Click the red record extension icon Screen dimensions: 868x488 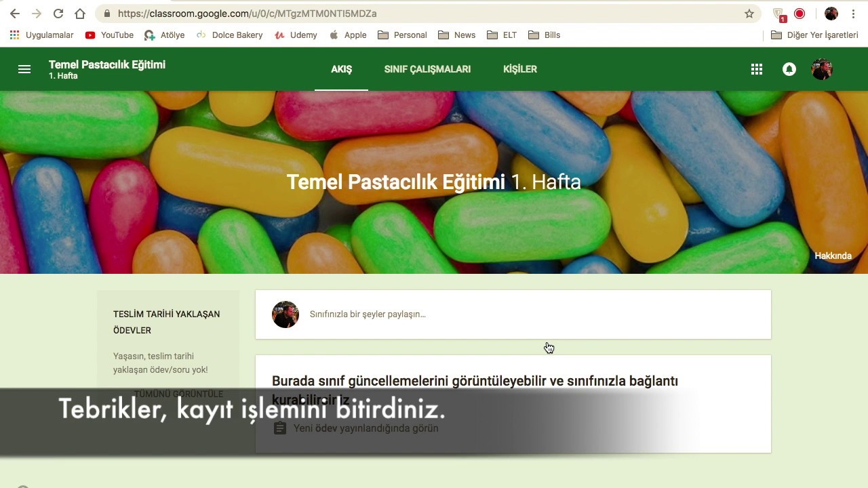coord(800,14)
